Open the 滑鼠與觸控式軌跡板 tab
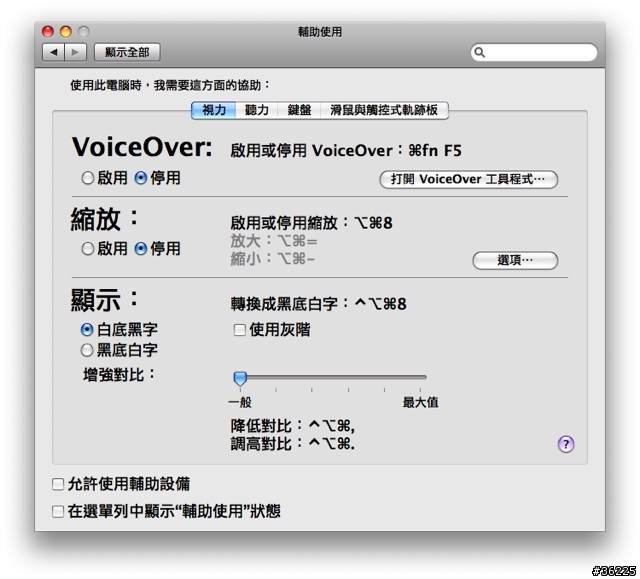The height and width of the screenshot is (579, 640). 384,110
